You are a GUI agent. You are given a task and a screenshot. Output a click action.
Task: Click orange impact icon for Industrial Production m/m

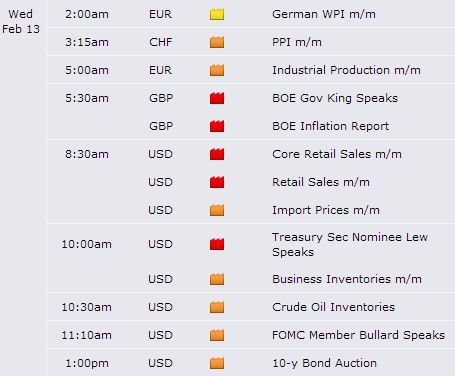point(217,70)
